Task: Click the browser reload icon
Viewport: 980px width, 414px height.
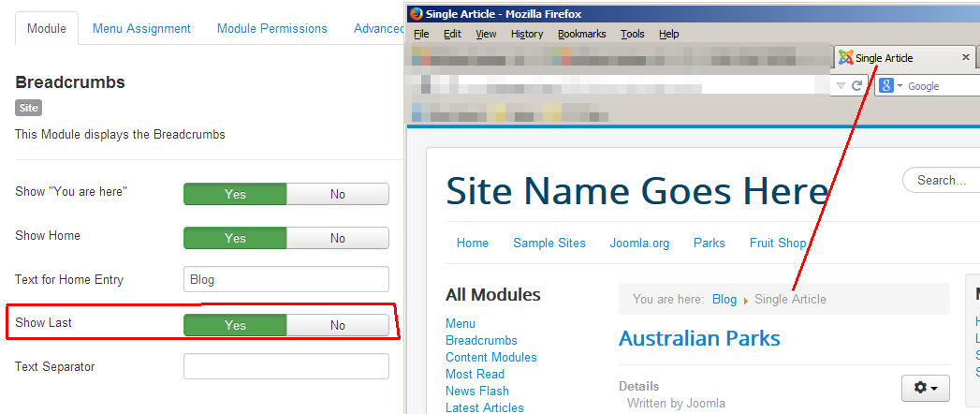Action: click(x=856, y=86)
